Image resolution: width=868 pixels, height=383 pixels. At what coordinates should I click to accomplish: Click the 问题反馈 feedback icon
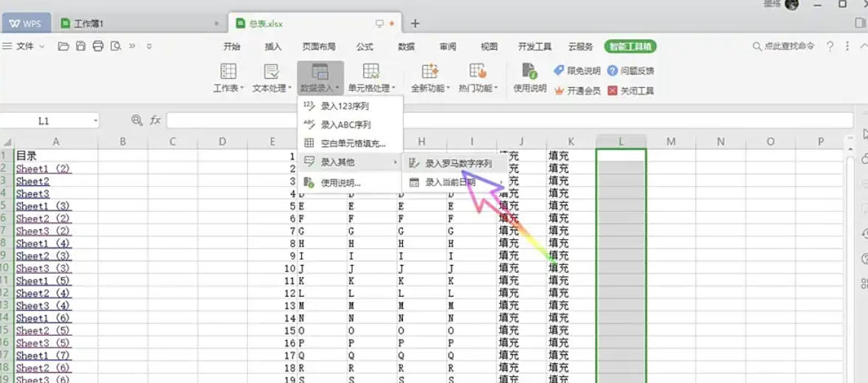(x=613, y=71)
